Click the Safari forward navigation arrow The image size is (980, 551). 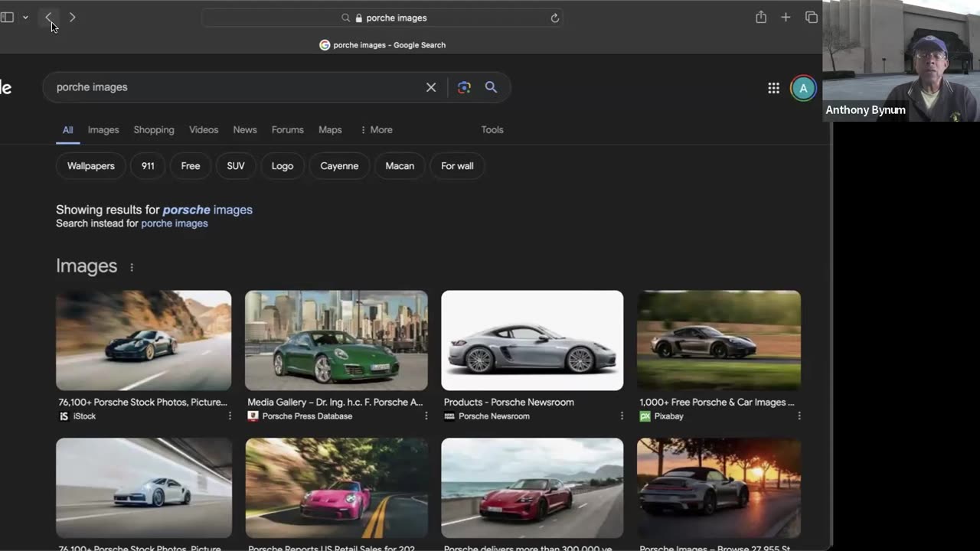72,18
